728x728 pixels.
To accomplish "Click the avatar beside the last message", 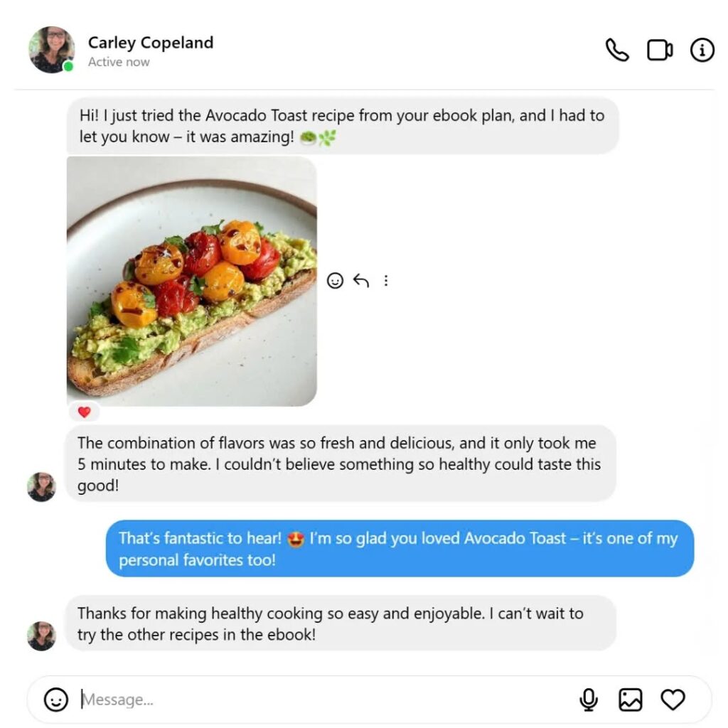I will tap(41, 636).
